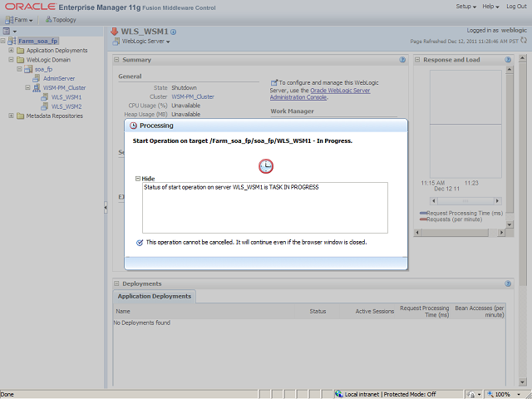The height and width of the screenshot is (399, 532).
Task: Open the Summary panel help icon
Action: pyautogui.click(x=402, y=60)
